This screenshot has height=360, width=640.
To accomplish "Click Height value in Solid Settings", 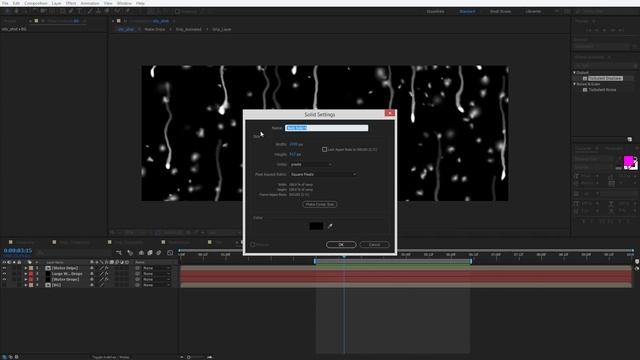I will tap(295, 154).
